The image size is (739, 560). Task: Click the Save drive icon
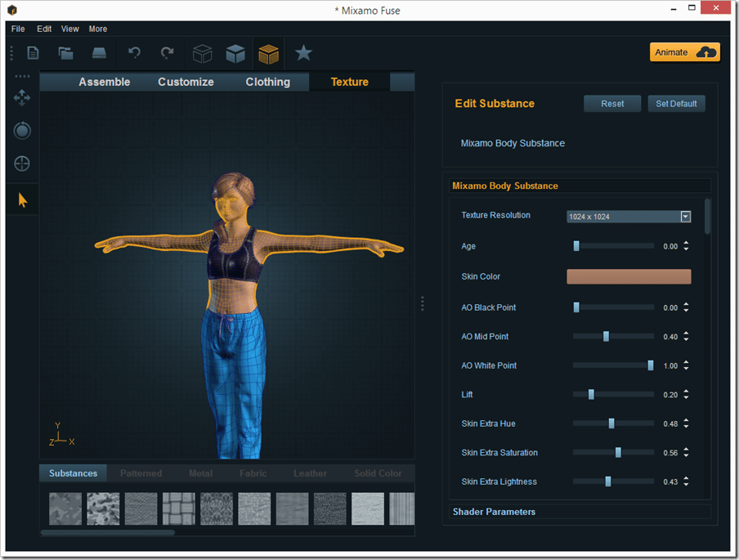99,53
